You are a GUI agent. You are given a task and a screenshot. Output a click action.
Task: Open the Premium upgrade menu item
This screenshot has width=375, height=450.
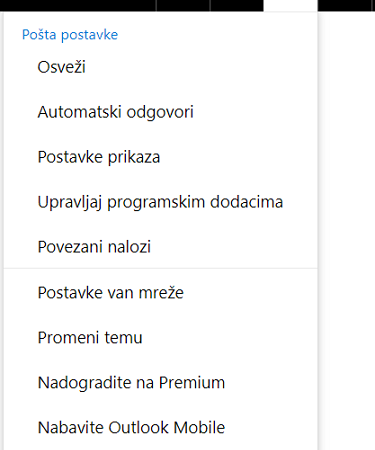tap(161, 383)
